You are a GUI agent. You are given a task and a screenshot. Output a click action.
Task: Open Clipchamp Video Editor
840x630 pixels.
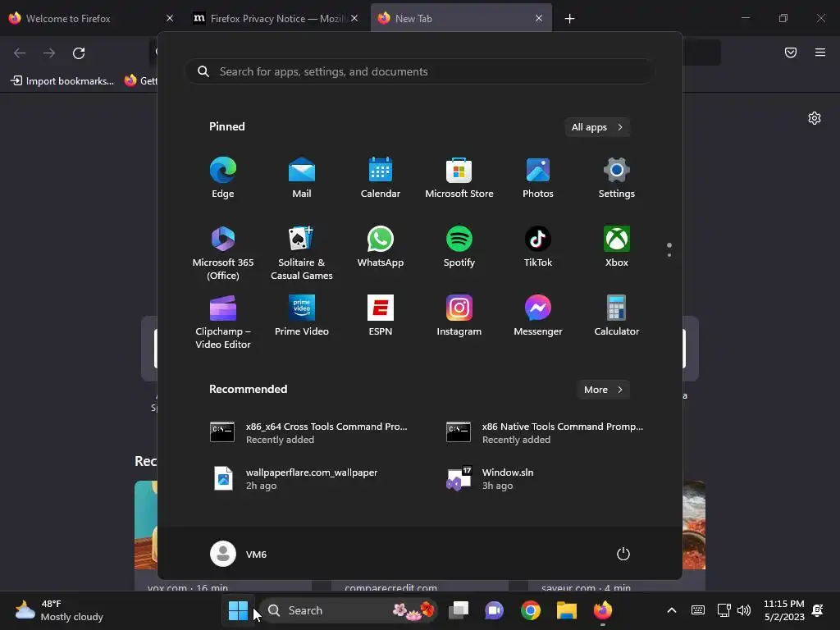223,322
